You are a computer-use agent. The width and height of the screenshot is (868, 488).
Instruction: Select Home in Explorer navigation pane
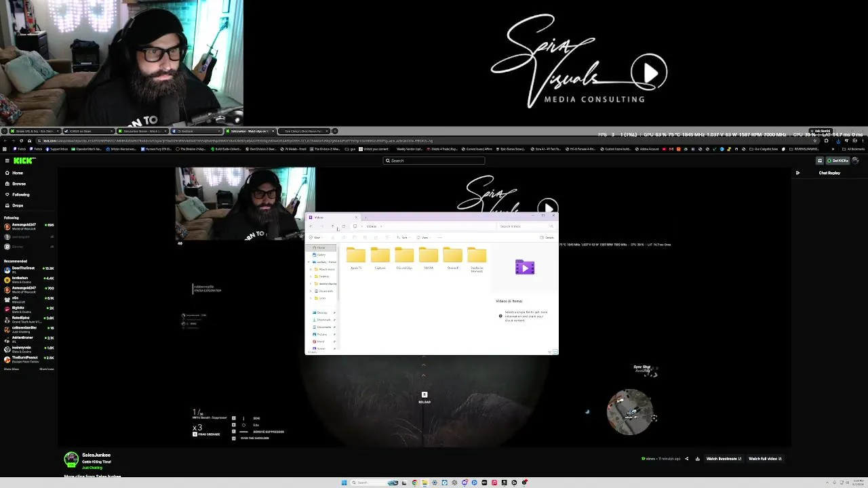click(x=321, y=247)
